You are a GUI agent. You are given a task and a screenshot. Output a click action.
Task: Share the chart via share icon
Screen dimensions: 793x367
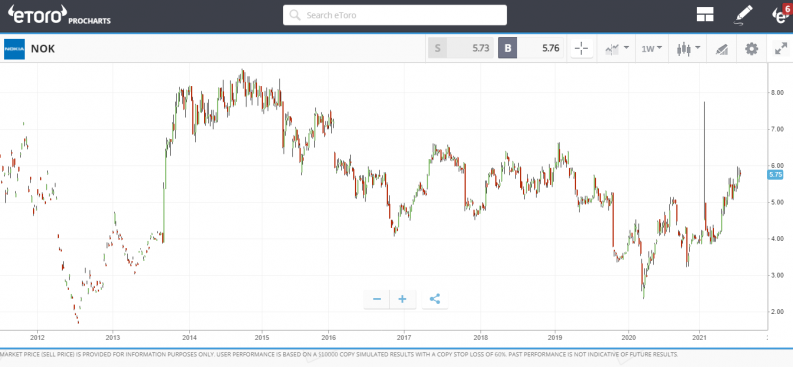tap(435, 299)
